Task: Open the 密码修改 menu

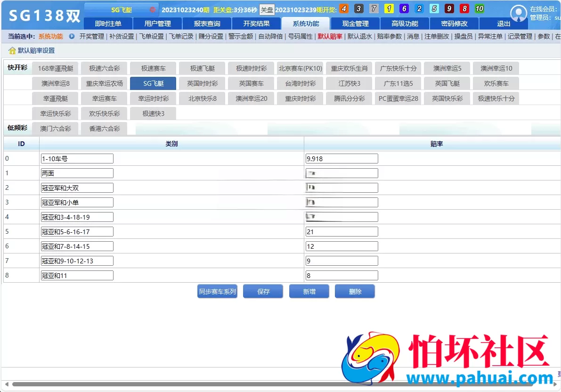Action: click(x=454, y=24)
